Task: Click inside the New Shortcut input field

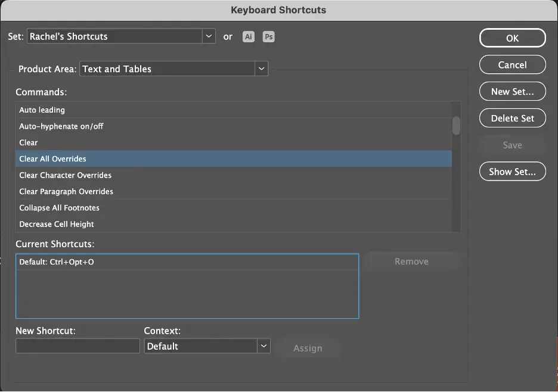Action: click(x=77, y=346)
